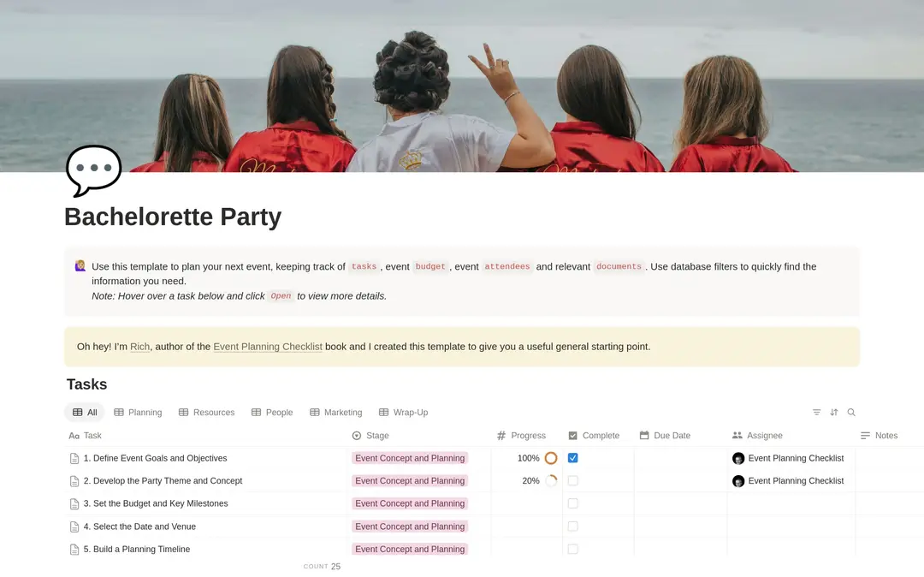Click Assignee name in Develop Party Theme row
924x577 pixels.
click(x=797, y=481)
